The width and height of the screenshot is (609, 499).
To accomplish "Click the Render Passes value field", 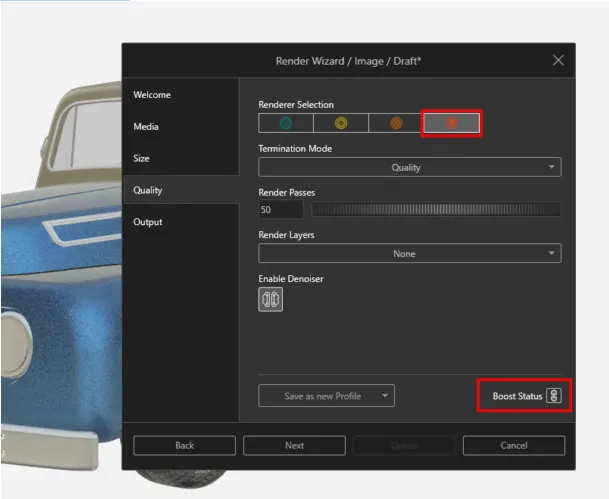I will [x=280, y=210].
